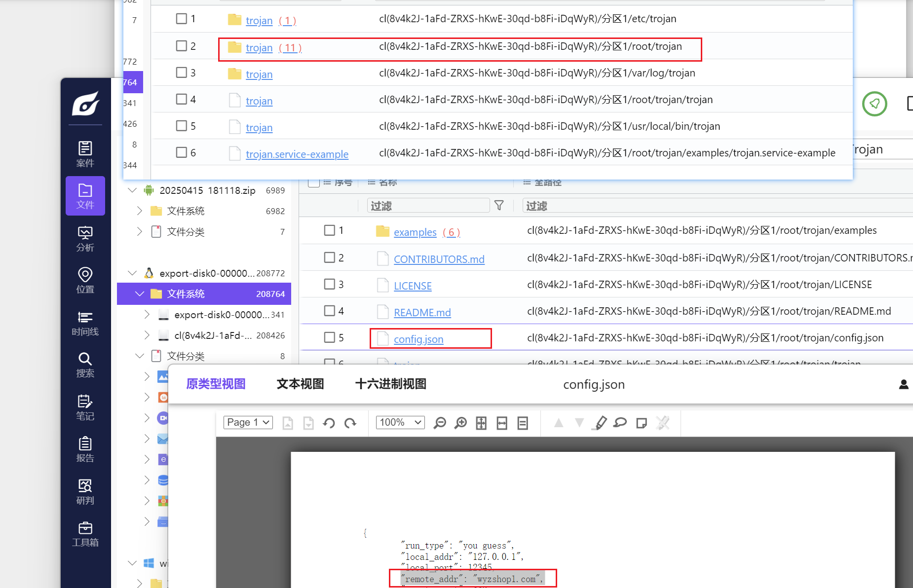Check the box for config.json row

[330, 337]
